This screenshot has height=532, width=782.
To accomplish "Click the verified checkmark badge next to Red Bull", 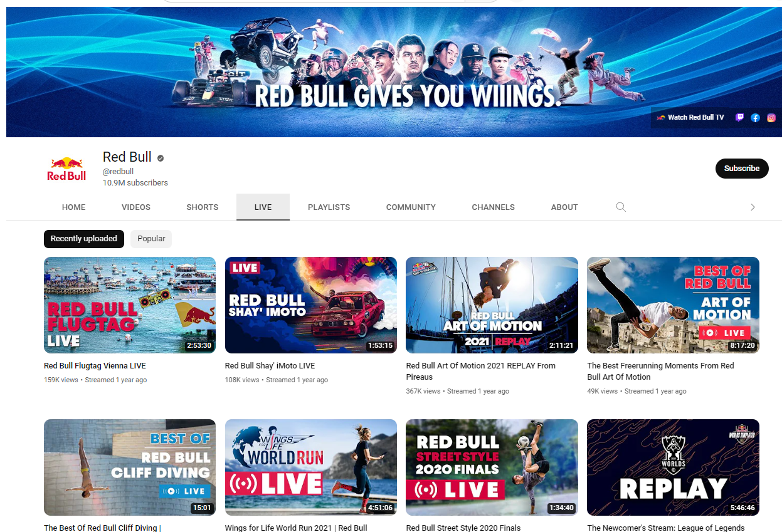I will [x=161, y=158].
